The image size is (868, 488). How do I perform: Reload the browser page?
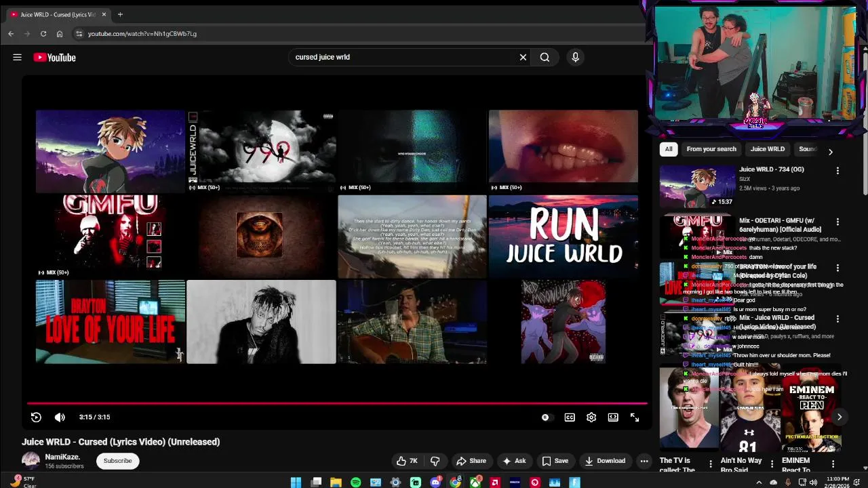[x=43, y=34]
